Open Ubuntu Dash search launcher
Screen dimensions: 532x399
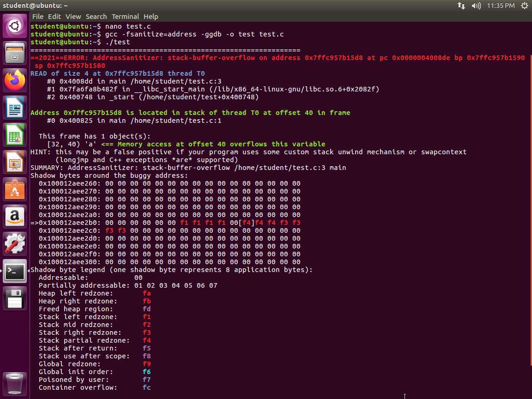(x=15, y=26)
